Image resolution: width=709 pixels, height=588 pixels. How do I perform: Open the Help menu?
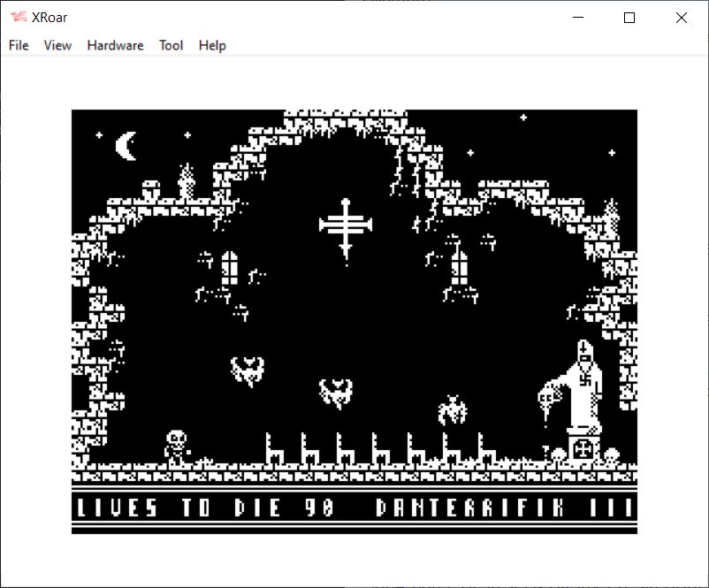click(x=212, y=45)
